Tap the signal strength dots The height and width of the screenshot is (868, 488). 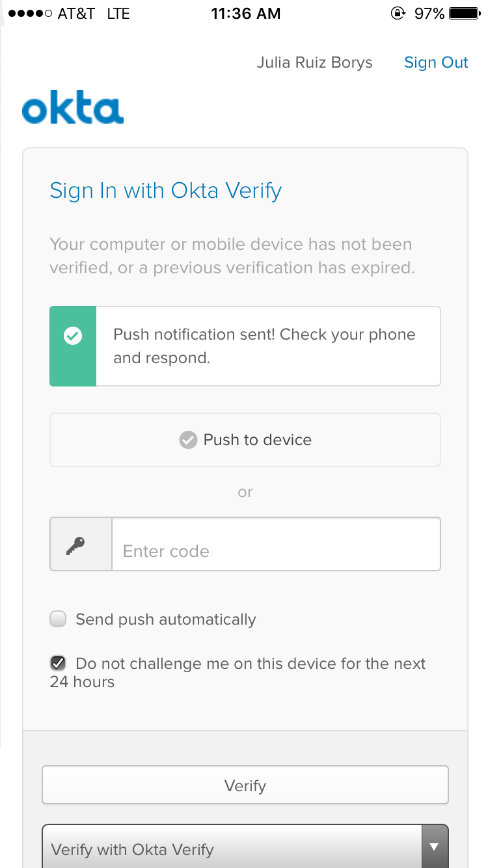30,14
